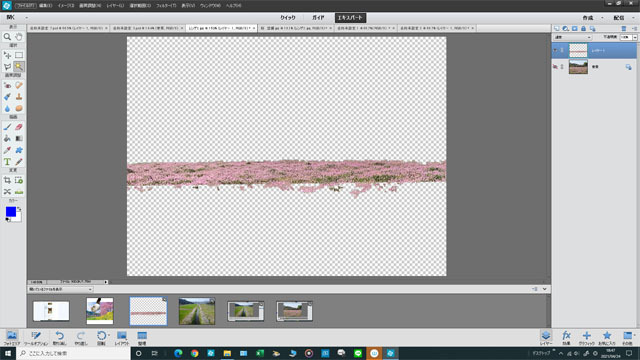Viewport: 640px width, 360px height.
Task: Activate the Clone Stamp tool
Action: [19, 97]
